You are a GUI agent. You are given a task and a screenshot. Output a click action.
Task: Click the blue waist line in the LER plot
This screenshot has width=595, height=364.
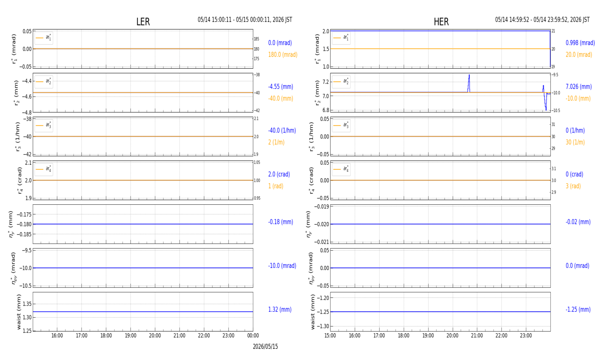tap(143, 312)
